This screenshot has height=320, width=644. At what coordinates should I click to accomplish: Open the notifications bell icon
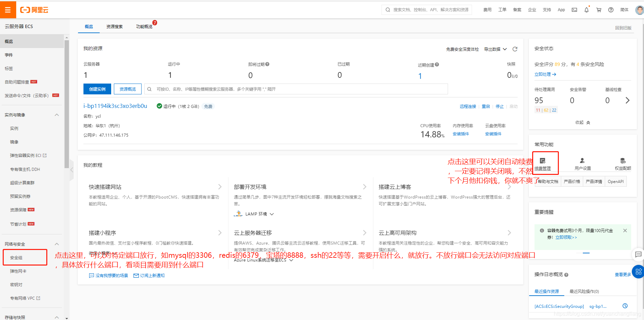tap(586, 10)
